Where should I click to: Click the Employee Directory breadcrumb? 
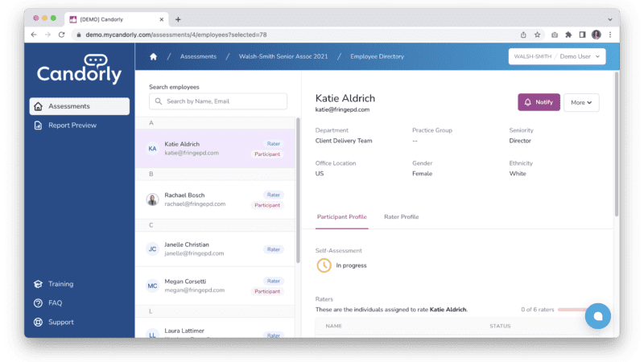tap(377, 56)
